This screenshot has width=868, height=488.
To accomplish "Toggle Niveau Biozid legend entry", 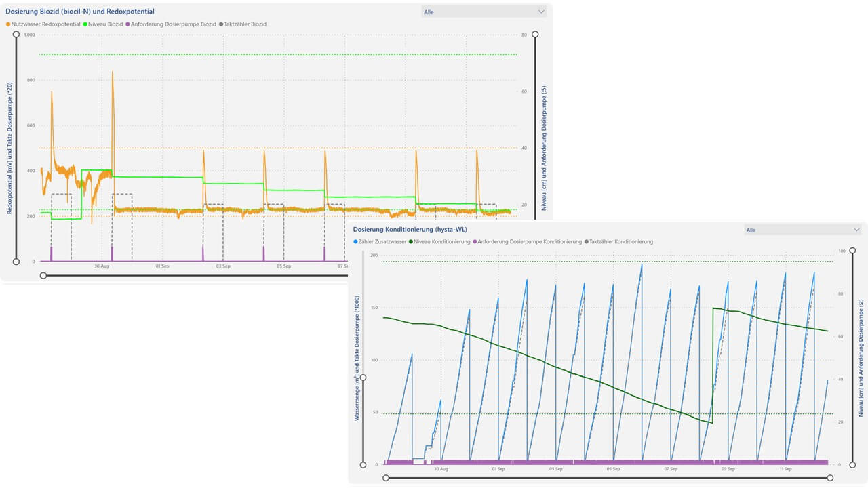I will point(102,24).
